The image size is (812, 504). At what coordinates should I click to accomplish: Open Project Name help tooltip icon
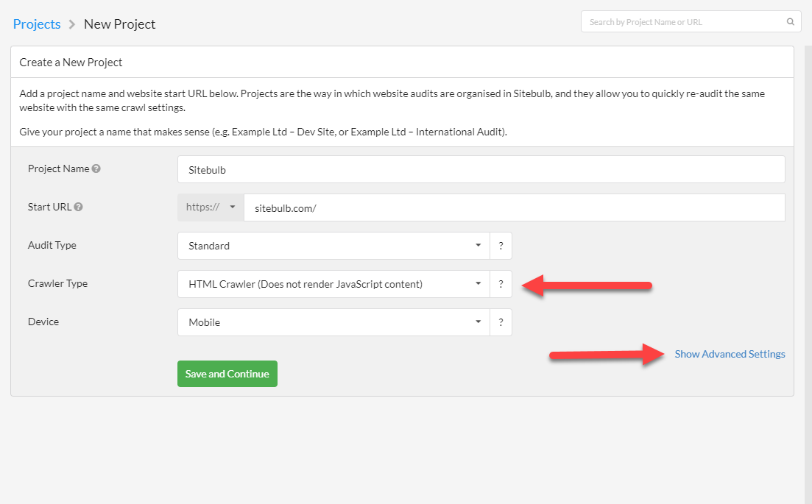tap(96, 168)
